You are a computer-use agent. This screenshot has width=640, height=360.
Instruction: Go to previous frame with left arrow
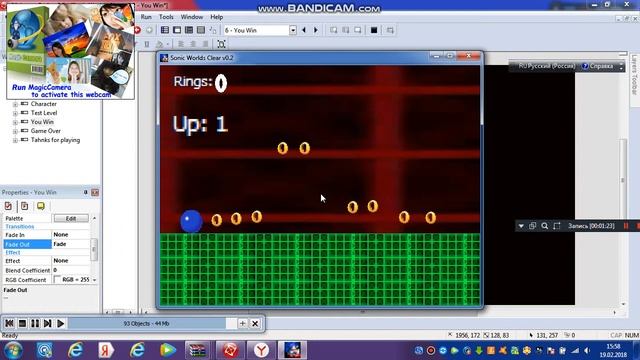pyautogui.click(x=304, y=30)
